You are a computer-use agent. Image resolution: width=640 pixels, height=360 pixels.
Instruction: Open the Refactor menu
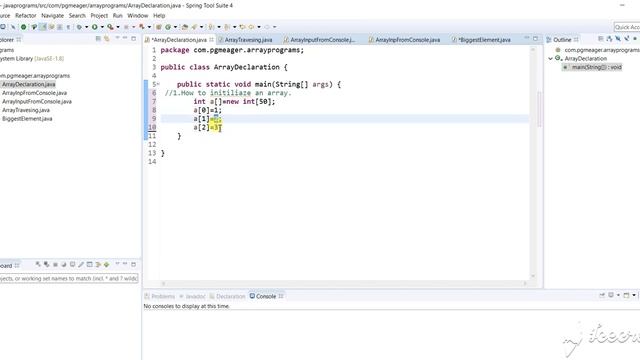(26, 16)
